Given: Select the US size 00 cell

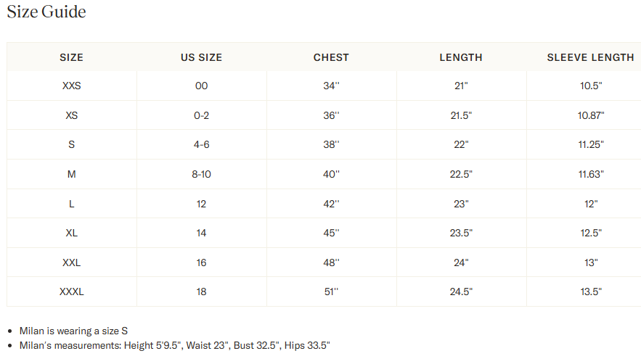Looking at the screenshot, I should 202,86.
